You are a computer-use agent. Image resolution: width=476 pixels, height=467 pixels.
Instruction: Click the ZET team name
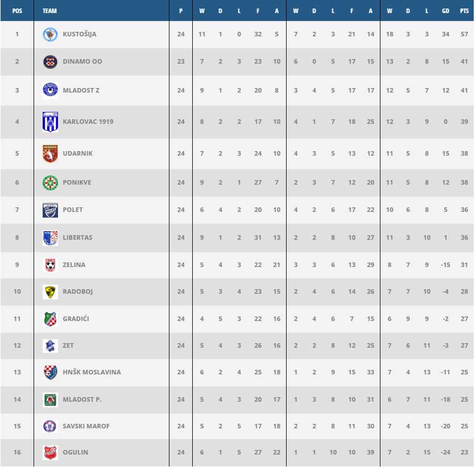pyautogui.click(x=68, y=345)
